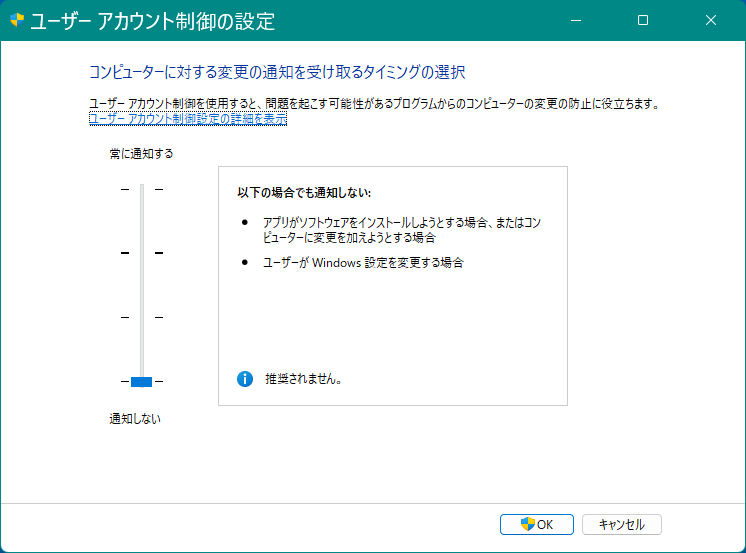Screen dimensions: 746x553
Task: Set slider to the top 常に通知する tick
Action: click(142, 189)
